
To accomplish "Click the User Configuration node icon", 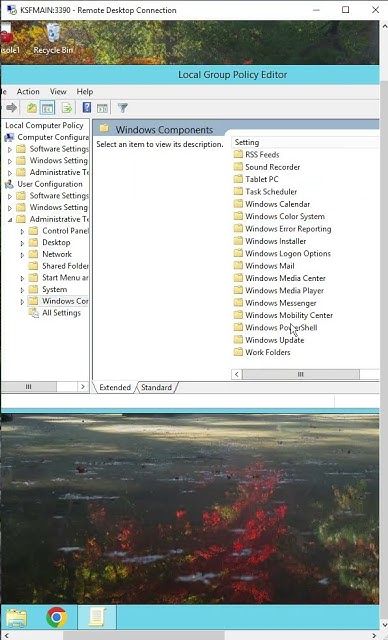I will click(9, 184).
